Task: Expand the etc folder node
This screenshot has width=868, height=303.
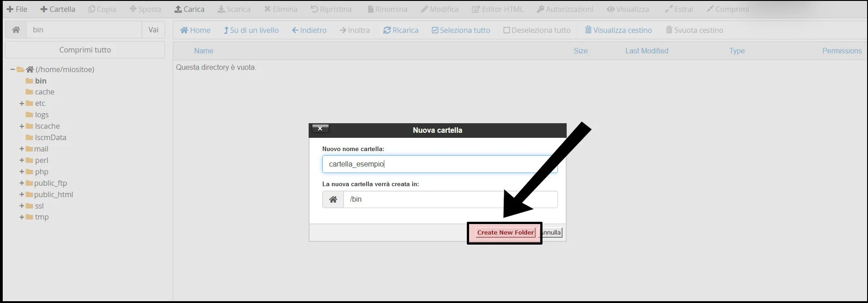Action: coord(22,104)
